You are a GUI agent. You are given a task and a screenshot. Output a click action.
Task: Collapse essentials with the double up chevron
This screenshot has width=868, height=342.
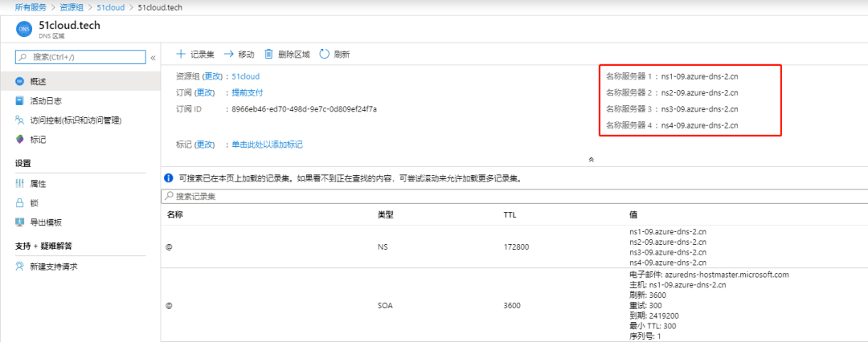click(x=592, y=160)
